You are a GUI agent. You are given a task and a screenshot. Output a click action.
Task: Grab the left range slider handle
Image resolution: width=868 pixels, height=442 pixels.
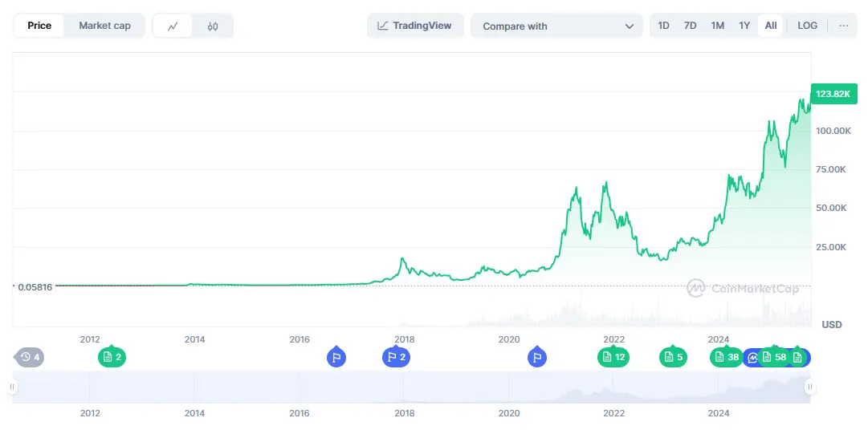12,387
